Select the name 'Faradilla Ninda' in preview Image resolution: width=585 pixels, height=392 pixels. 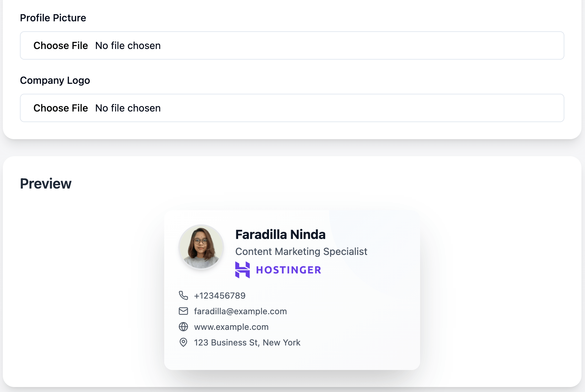coord(280,234)
